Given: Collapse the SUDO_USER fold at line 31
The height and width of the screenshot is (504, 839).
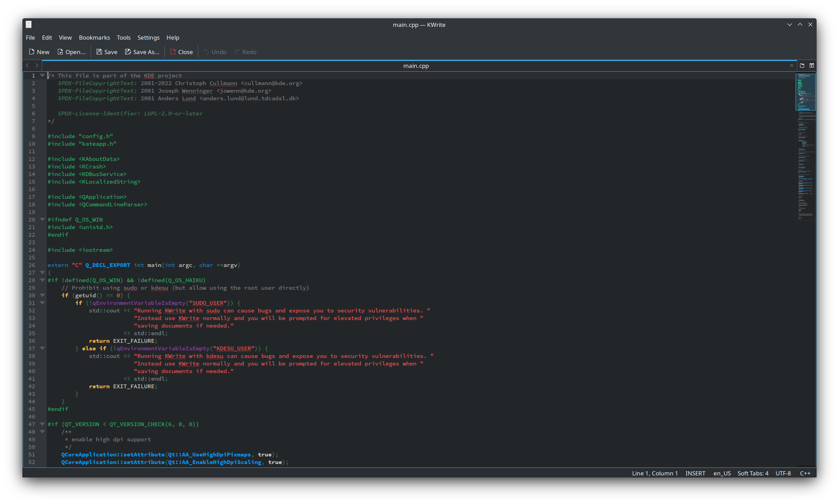Looking at the screenshot, I should pyautogui.click(x=42, y=303).
